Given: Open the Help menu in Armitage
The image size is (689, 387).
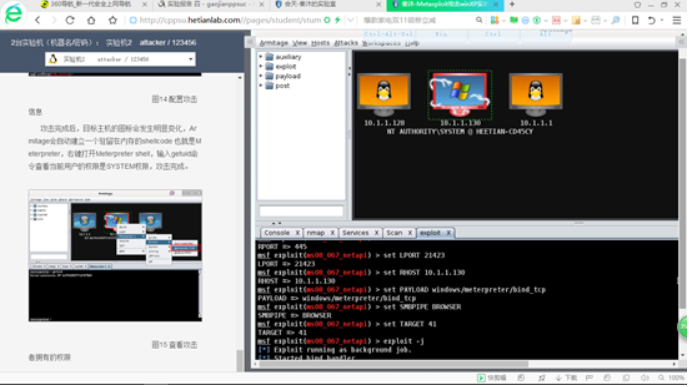Looking at the screenshot, I should 412,43.
